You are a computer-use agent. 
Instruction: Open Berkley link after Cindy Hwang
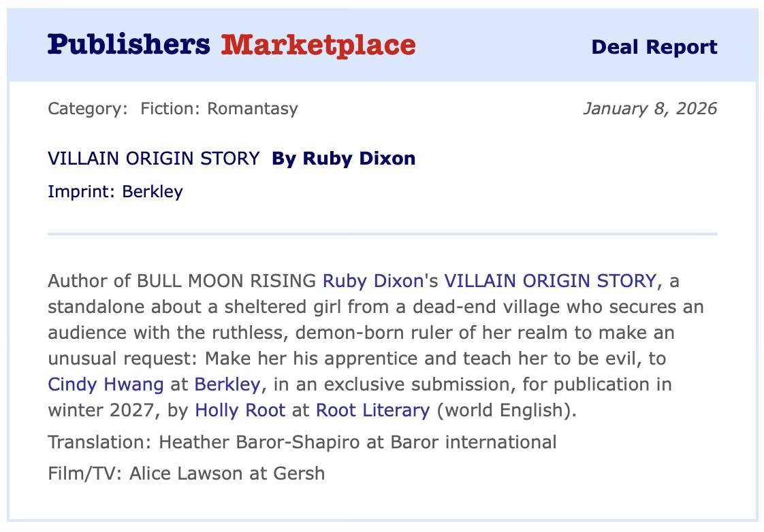tap(227, 384)
